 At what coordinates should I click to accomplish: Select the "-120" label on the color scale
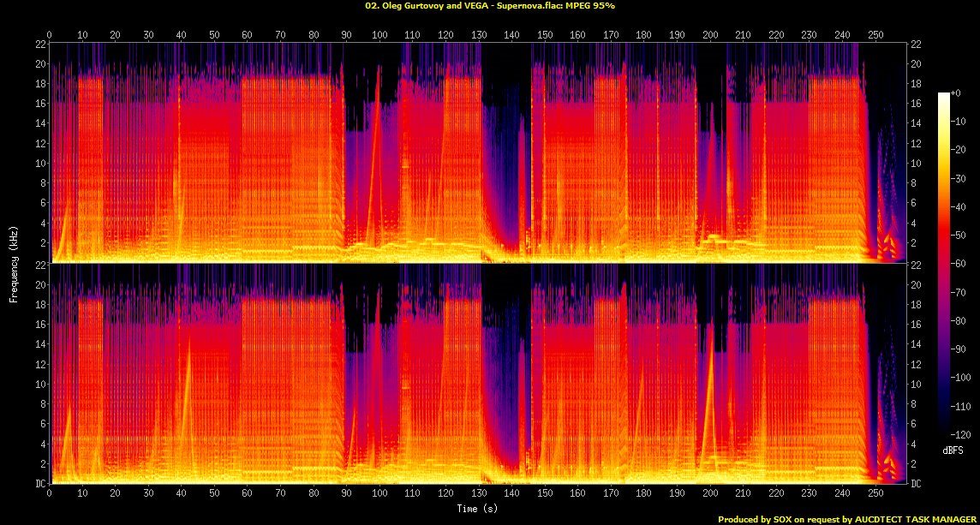point(963,434)
